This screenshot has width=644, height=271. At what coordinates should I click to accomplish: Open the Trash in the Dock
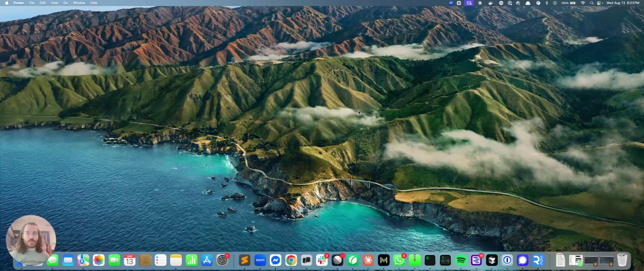point(622,260)
